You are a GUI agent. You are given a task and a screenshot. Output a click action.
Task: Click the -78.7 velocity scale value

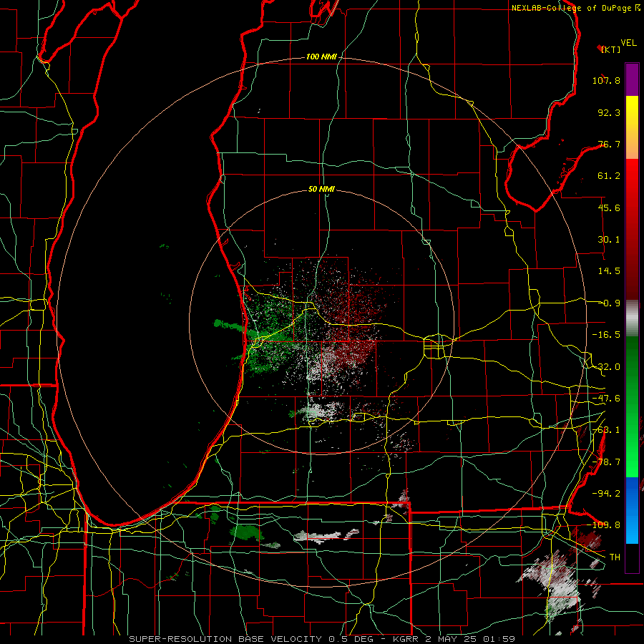coord(606,462)
